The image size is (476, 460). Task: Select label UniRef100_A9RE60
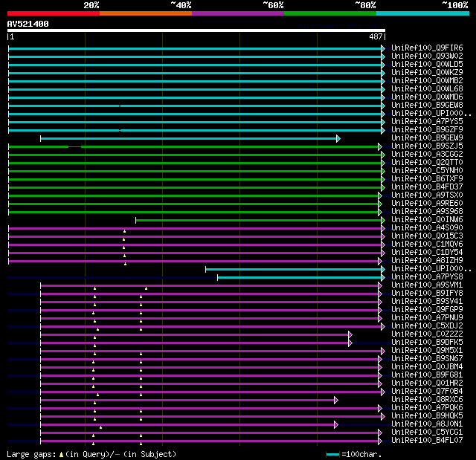click(x=427, y=204)
